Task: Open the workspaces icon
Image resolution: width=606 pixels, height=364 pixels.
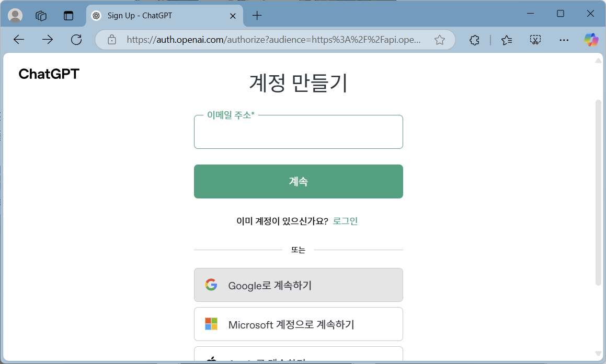Action: tap(41, 16)
